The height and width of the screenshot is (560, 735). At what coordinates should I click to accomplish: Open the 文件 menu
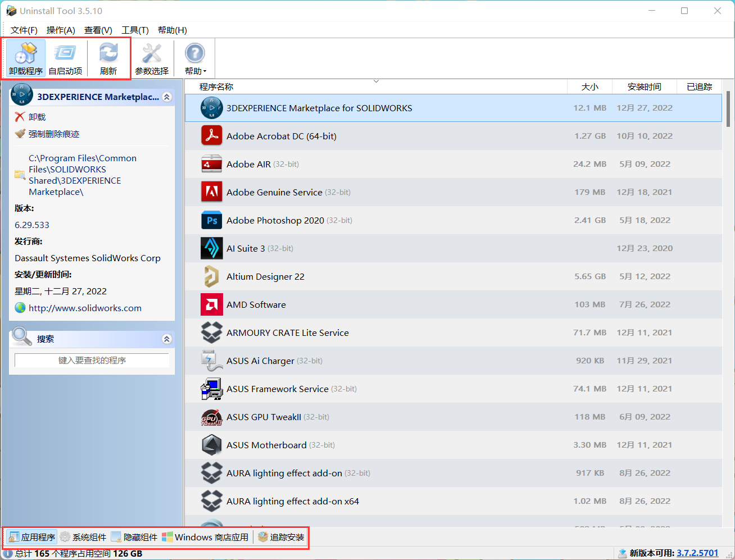tap(24, 30)
